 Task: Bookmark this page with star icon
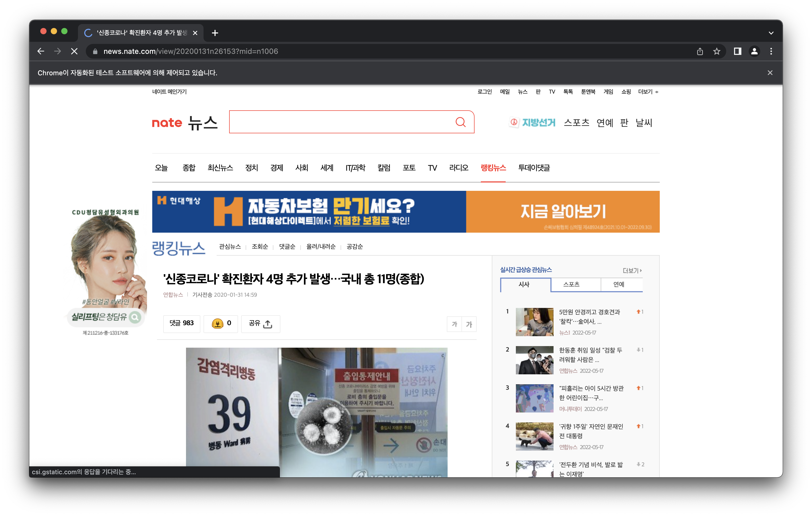717,51
